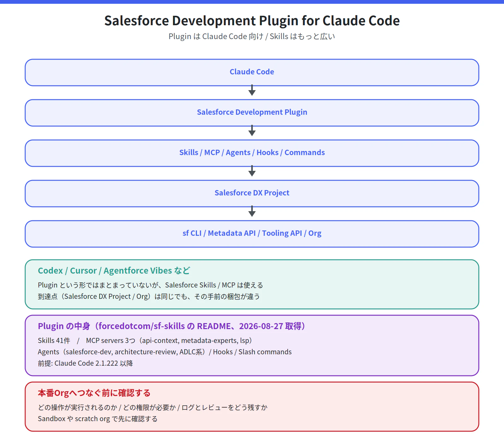The image size is (504, 435).
Task: Click the purple heading "Plugin の中身（forcedotcom/sf-skills の README…）"
Action: coord(172,326)
